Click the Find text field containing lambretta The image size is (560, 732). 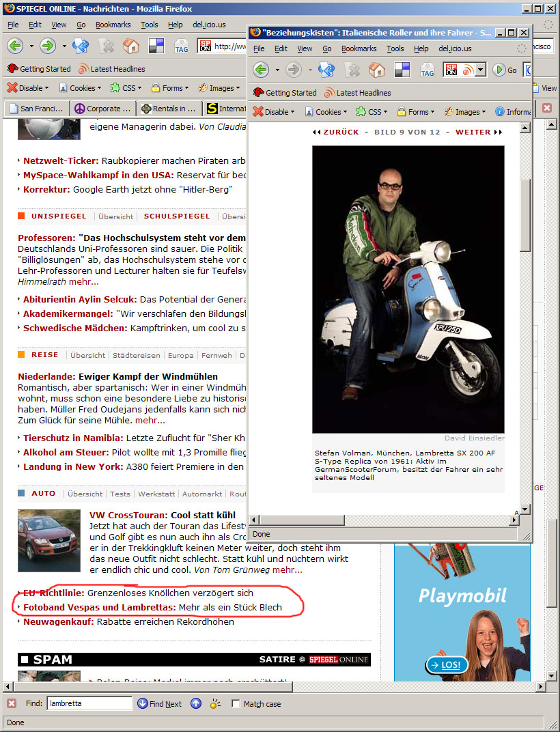pos(89,703)
